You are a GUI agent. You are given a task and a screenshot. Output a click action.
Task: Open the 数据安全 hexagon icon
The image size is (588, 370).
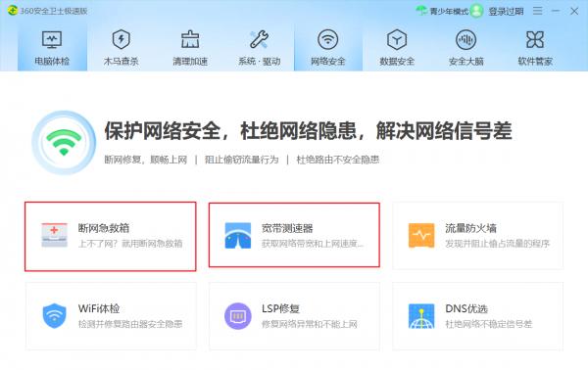(x=397, y=39)
